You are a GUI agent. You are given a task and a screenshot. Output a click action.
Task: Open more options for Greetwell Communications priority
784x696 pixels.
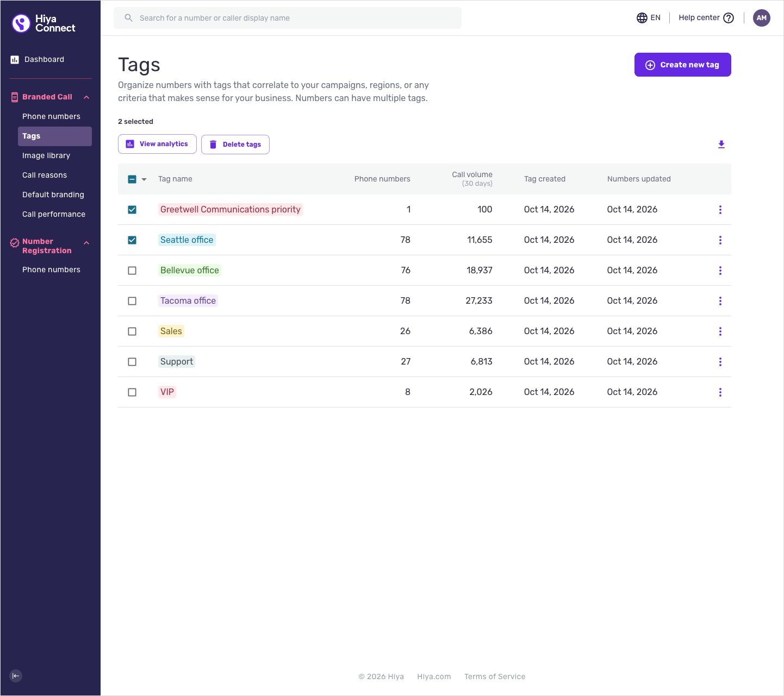tap(720, 210)
